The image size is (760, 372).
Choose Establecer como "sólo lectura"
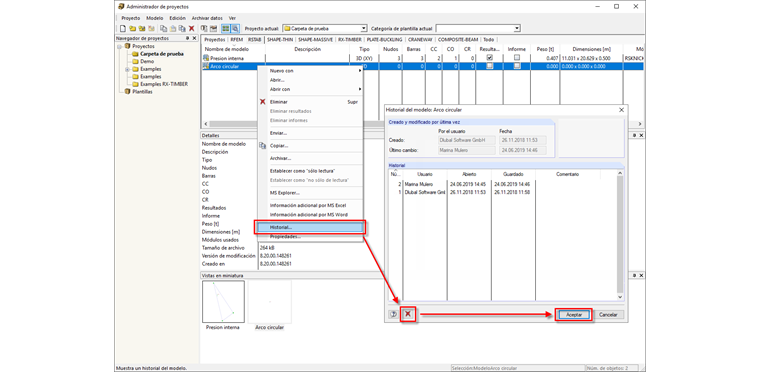coord(310,171)
